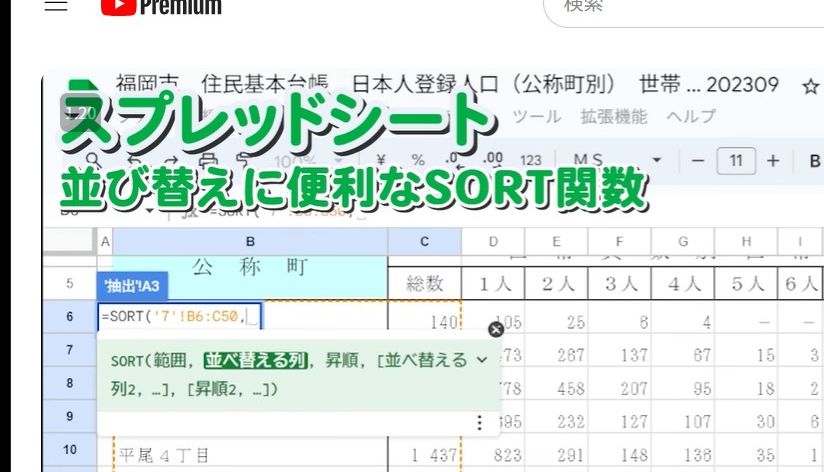Increase font size with the plus button
The width and height of the screenshot is (824, 472).
773,161
